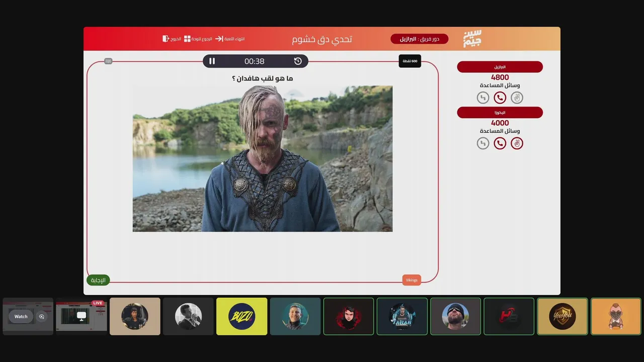Click the الخروج exit link text
The image size is (644, 362).
176,39
